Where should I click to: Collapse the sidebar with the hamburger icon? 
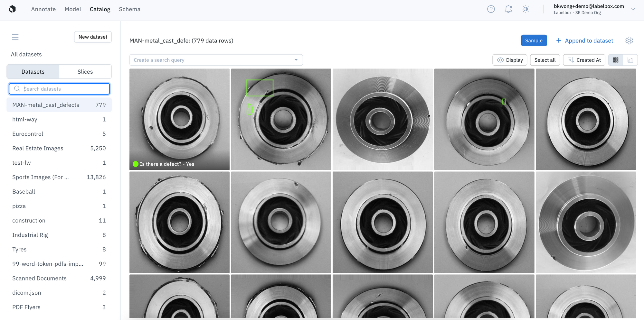pyautogui.click(x=15, y=37)
